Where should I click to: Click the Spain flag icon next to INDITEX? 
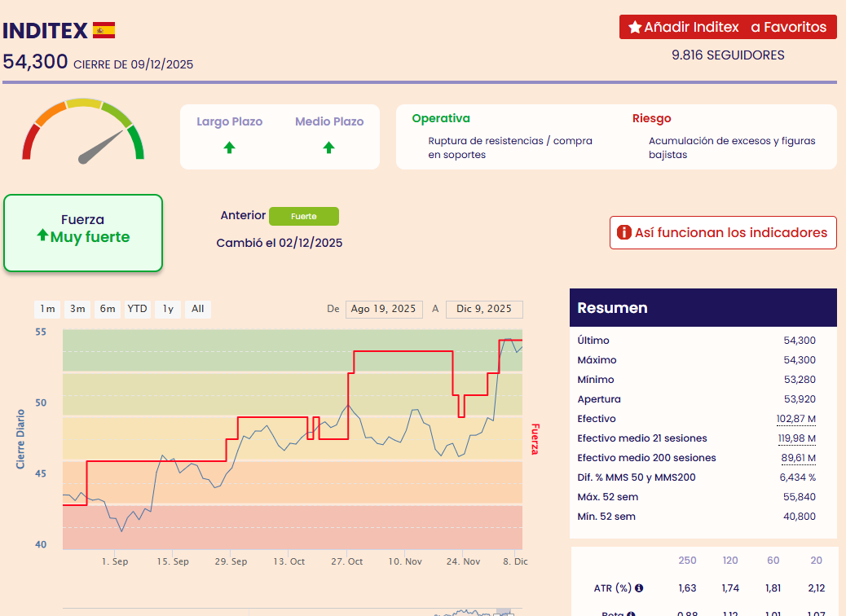click(104, 30)
